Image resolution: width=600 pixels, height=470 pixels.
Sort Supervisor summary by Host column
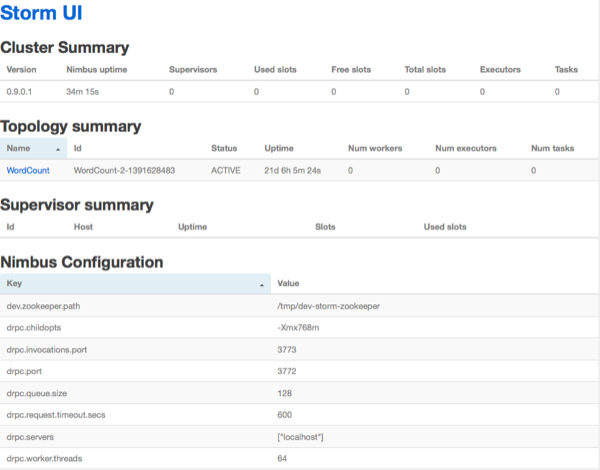(83, 227)
